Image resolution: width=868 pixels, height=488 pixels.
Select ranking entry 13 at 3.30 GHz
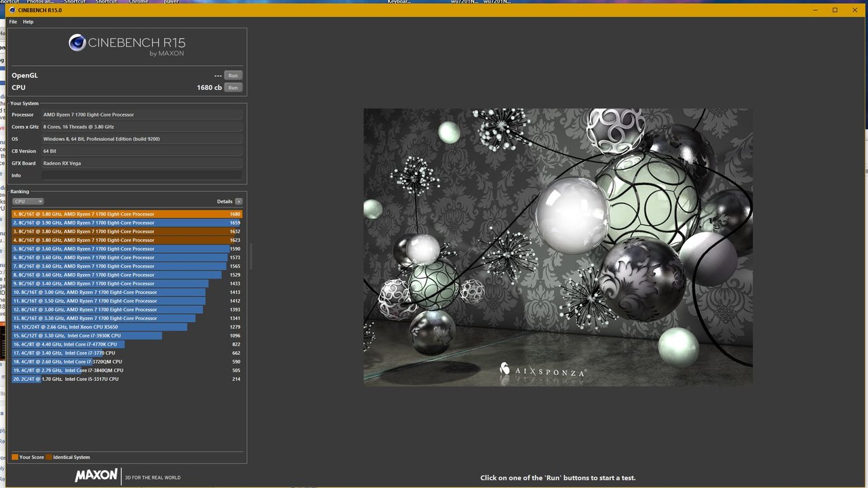127,318
